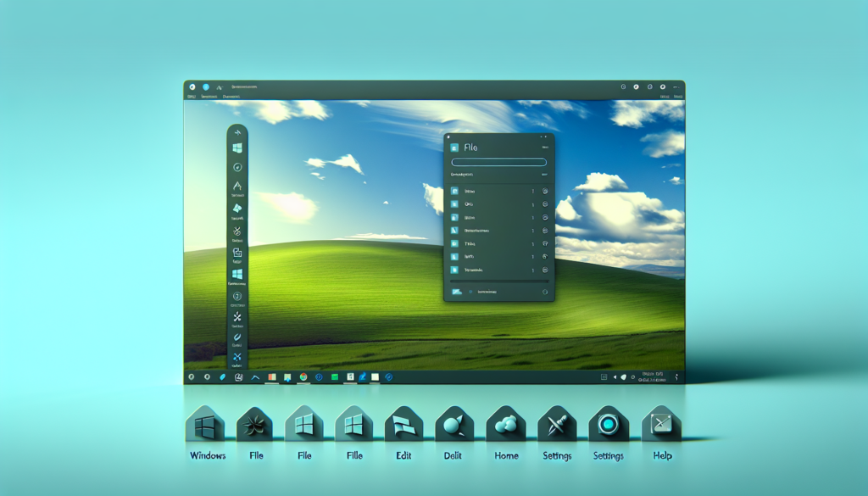868x496 pixels.
Task: Toggle the round button on last list row
Action: coord(545,269)
